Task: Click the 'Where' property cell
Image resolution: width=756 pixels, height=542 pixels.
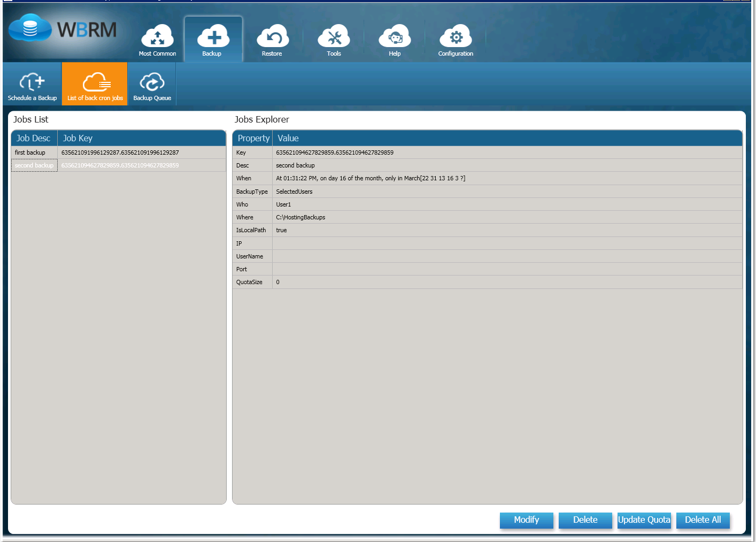Action: point(252,217)
